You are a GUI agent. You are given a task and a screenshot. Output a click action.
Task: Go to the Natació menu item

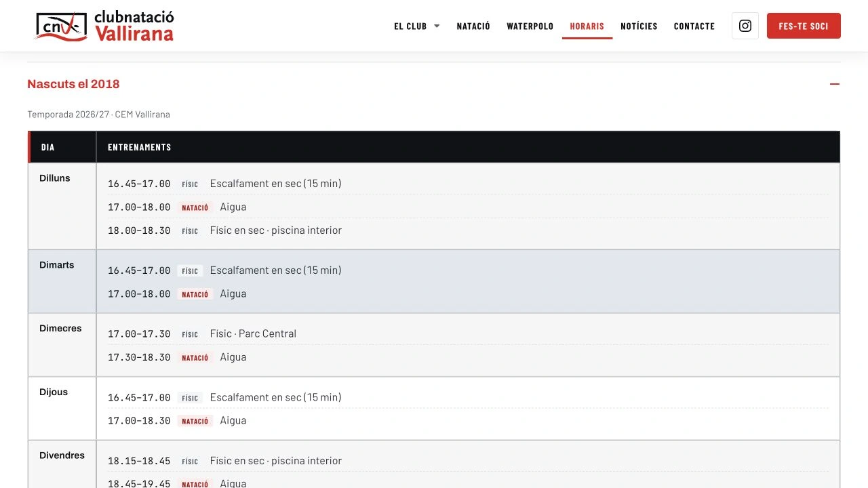[473, 26]
